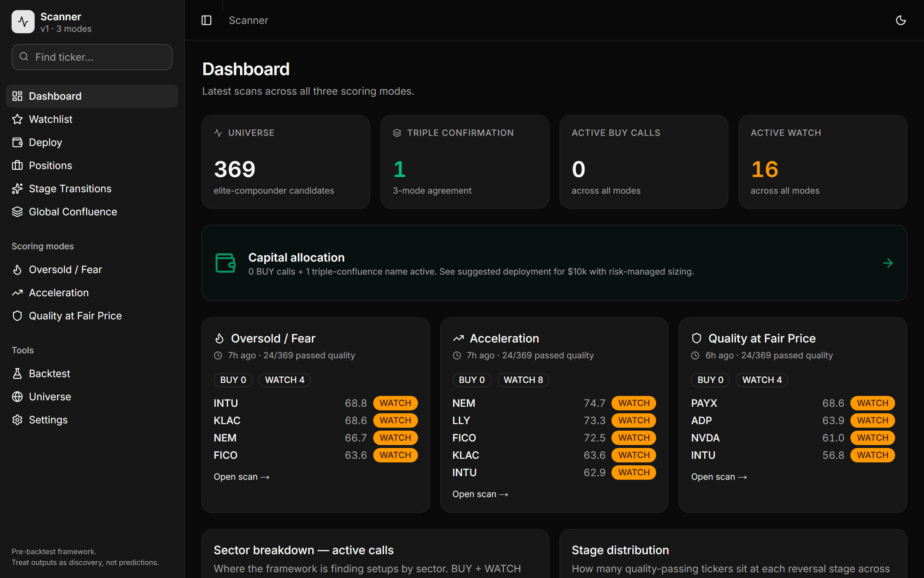The width and height of the screenshot is (924, 578).
Task: Toggle sidebar panel icon in header
Action: coord(206,20)
